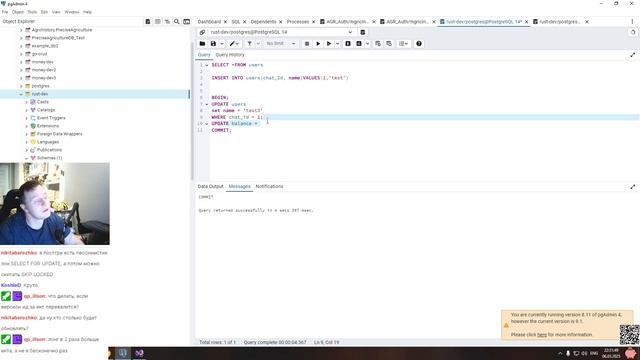
Task: Open the No limit rows dropdown
Action: coord(281,44)
